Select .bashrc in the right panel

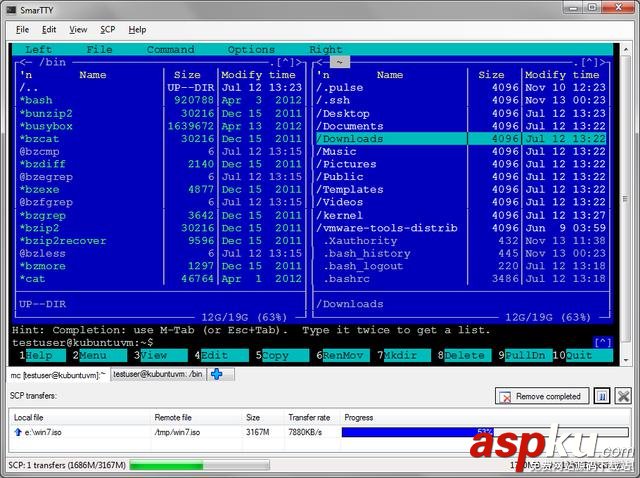461,279
